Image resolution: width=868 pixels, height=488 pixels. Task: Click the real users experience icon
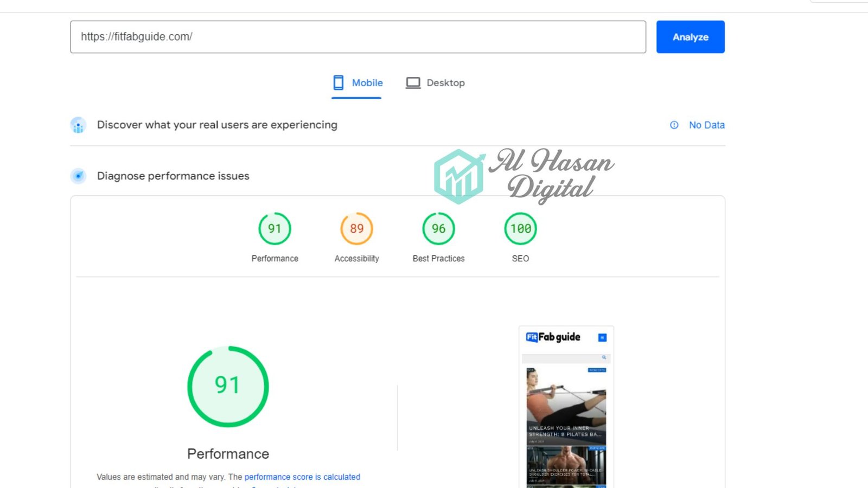[78, 125]
